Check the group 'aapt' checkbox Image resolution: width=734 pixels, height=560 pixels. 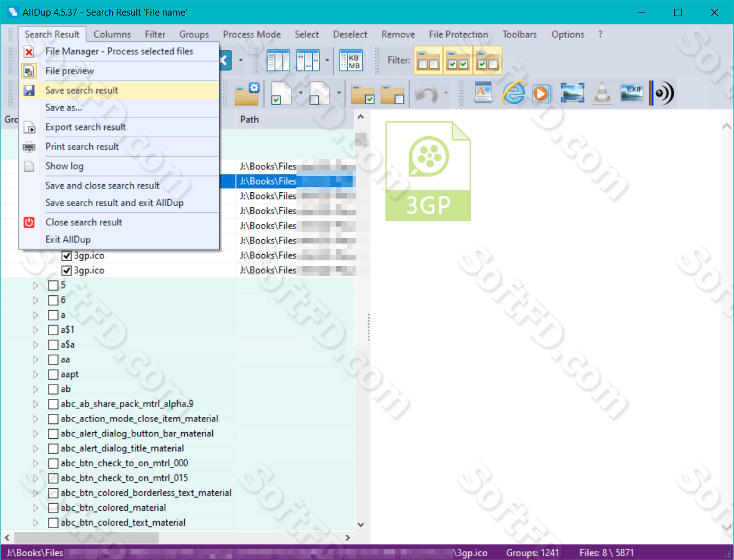tap(54, 375)
